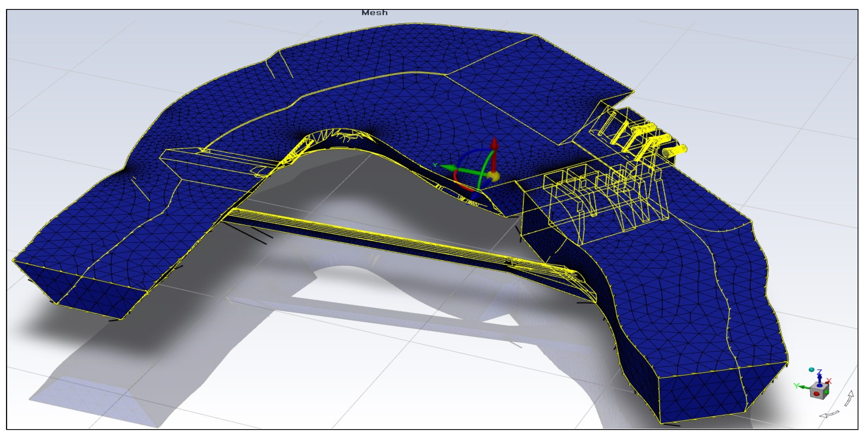Screen dimensions: 868x439
Task: Click the green dot on the view cube side
Action: (x=826, y=392)
